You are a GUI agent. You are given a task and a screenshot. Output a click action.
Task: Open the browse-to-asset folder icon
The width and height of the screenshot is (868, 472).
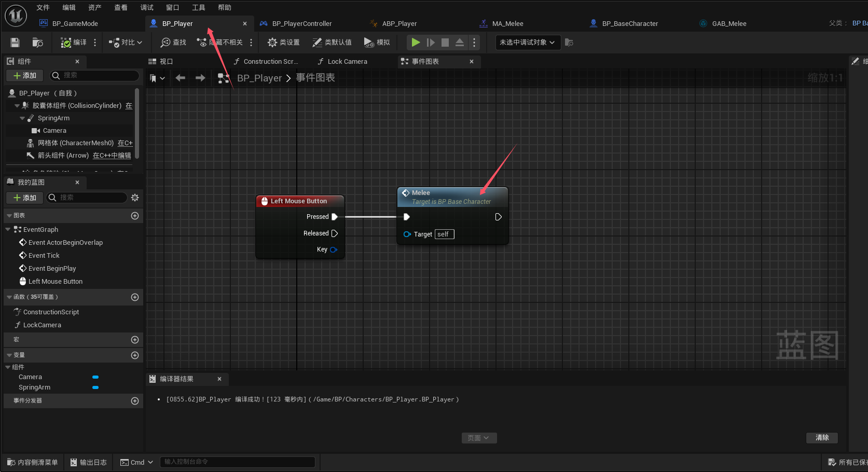[37, 43]
